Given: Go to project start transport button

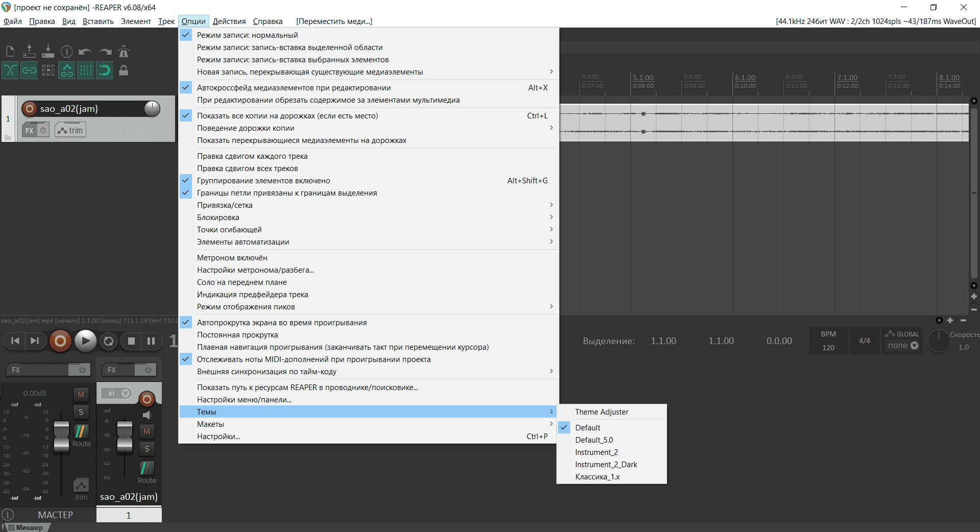Looking at the screenshot, I should pos(15,341).
